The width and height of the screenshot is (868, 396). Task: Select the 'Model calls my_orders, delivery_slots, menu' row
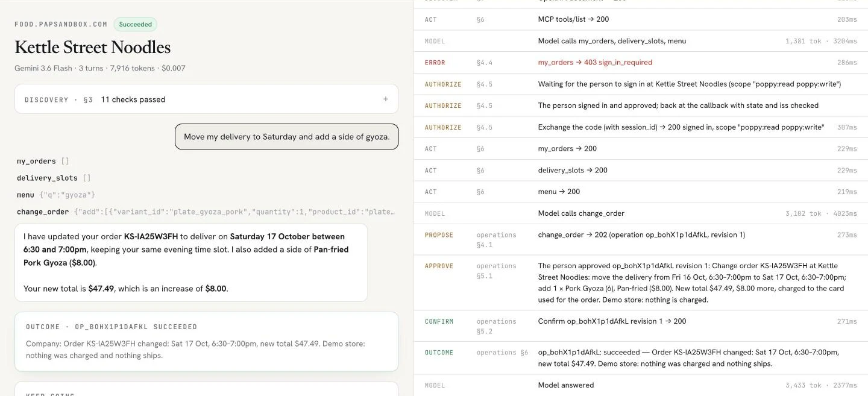641,41
